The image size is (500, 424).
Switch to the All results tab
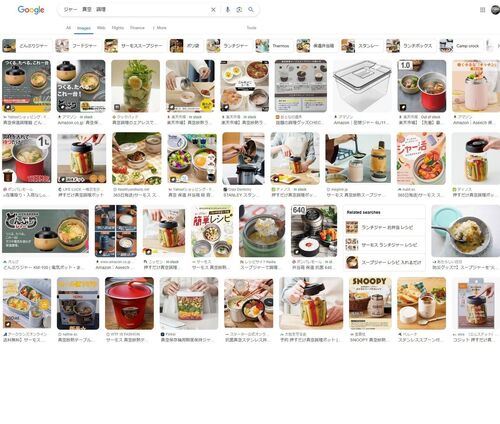click(x=68, y=28)
